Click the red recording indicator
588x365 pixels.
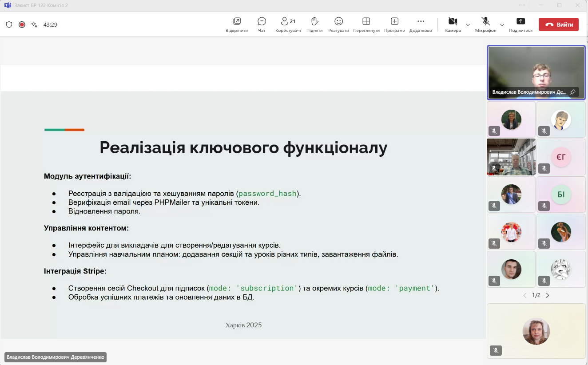point(22,24)
